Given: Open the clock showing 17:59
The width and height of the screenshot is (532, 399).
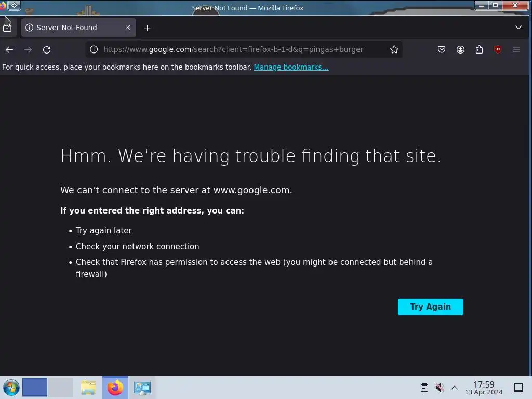Looking at the screenshot, I should pos(484,388).
